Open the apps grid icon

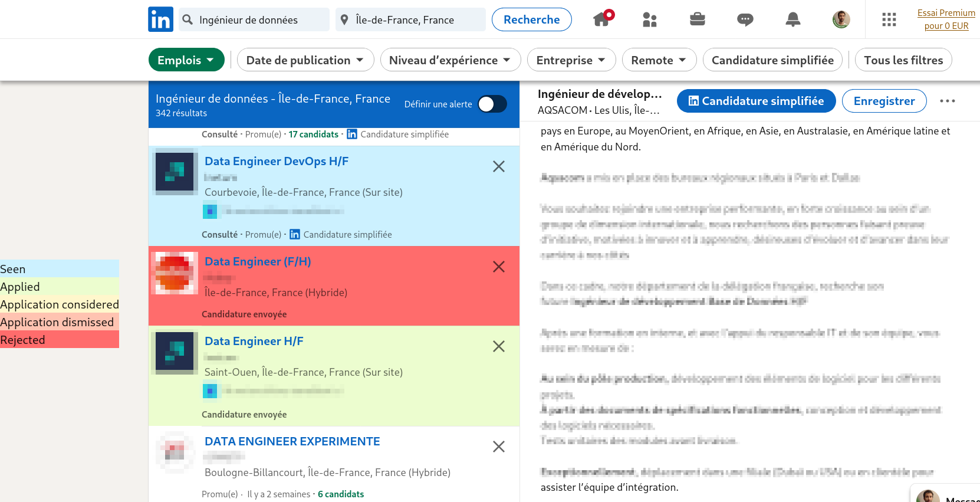point(889,19)
